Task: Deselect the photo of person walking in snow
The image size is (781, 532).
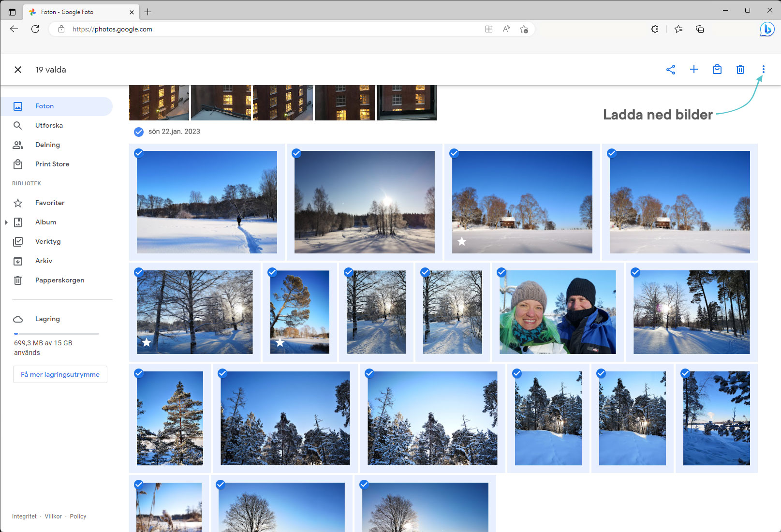Action: point(139,153)
